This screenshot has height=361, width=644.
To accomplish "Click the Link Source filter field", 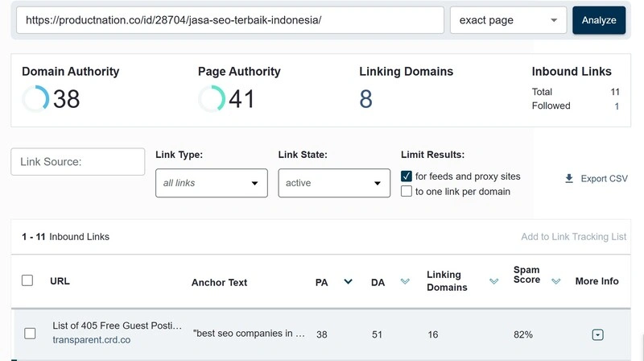I will click(77, 162).
